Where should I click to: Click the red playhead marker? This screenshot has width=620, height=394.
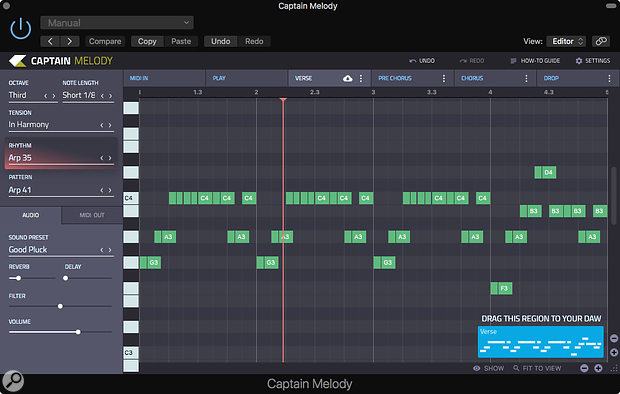(x=283, y=100)
